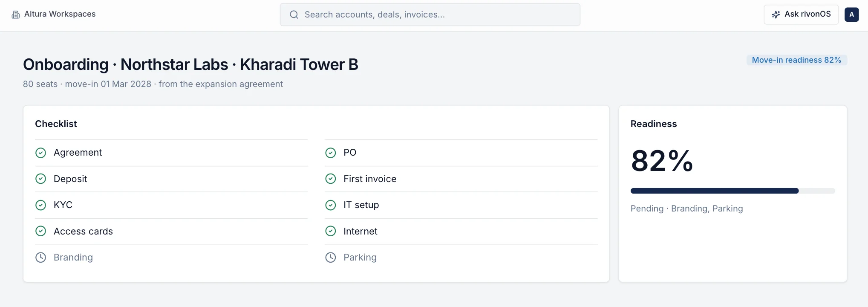Viewport: 868px width, 307px height.
Task: Select the PO checklist label
Action: pyautogui.click(x=350, y=153)
